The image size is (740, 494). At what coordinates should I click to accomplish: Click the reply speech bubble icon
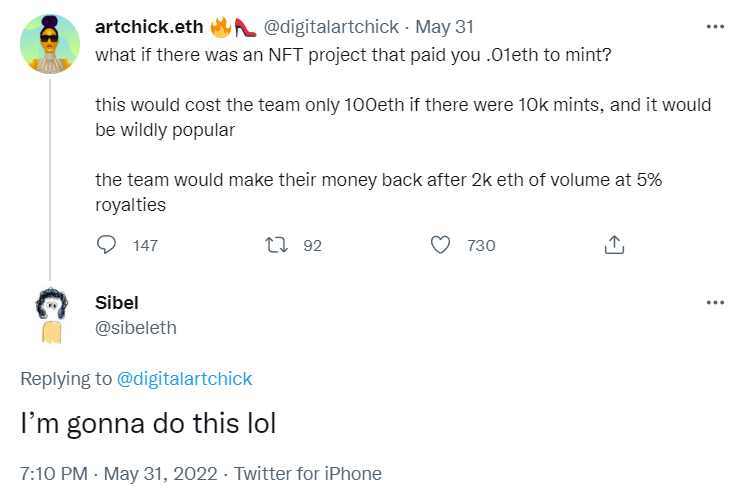107,245
